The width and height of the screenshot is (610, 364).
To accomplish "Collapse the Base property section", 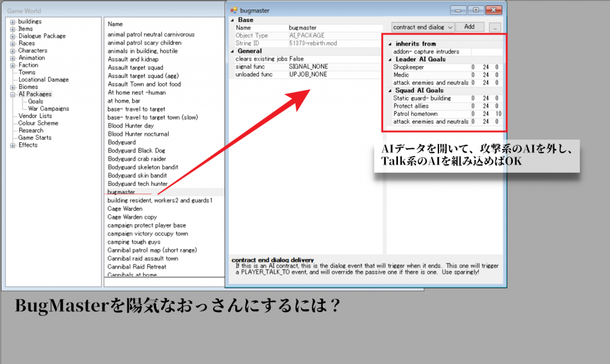I will click(232, 20).
